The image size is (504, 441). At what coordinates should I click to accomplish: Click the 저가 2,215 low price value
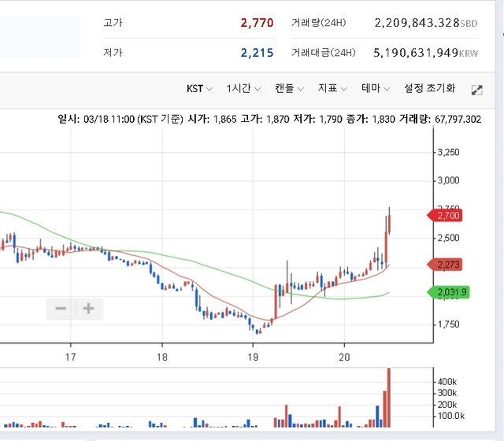pos(257,53)
